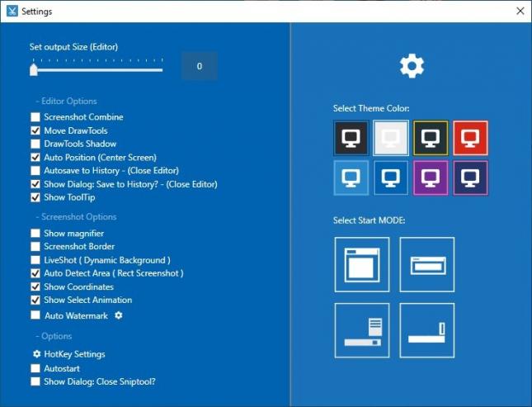Disable Show Coordinates checkbox
This screenshot has width=532, height=407.
point(35,286)
